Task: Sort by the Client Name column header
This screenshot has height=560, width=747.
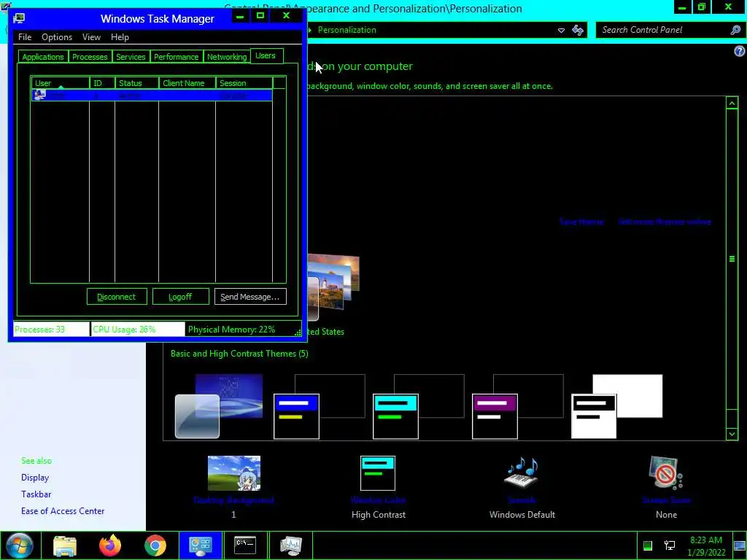Action: 187,83
